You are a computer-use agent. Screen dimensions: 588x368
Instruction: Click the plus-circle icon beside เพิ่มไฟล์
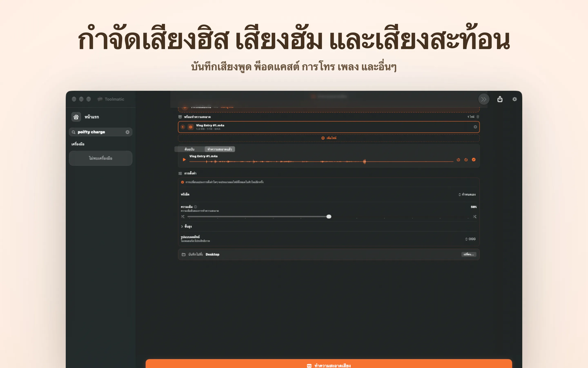323,138
